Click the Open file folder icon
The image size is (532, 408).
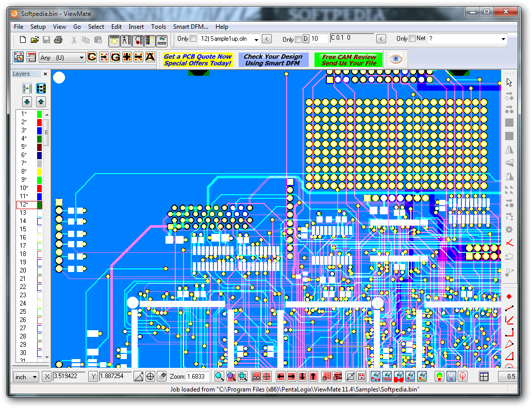[x=35, y=40]
